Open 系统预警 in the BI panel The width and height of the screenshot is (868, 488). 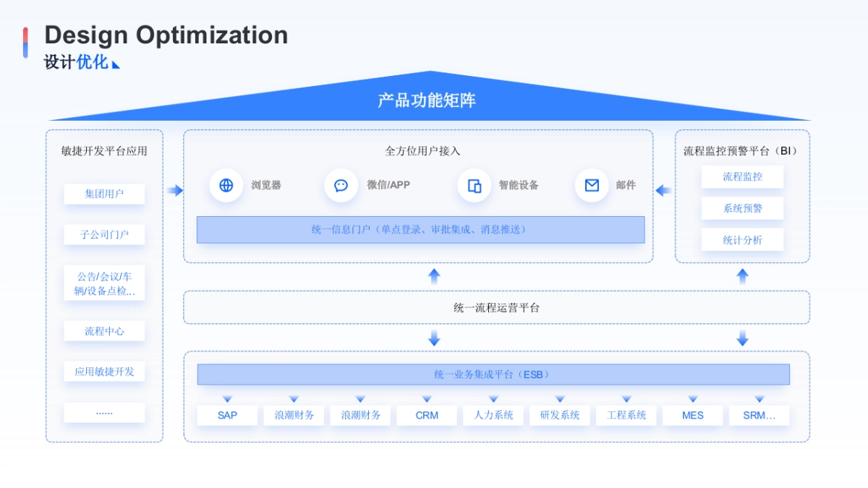(742, 208)
